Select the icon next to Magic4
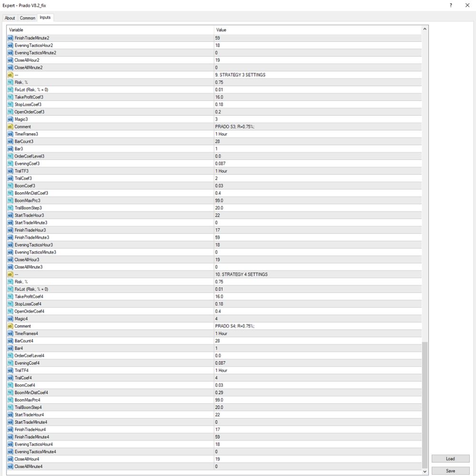This screenshot has width=476, height=476. point(10,319)
